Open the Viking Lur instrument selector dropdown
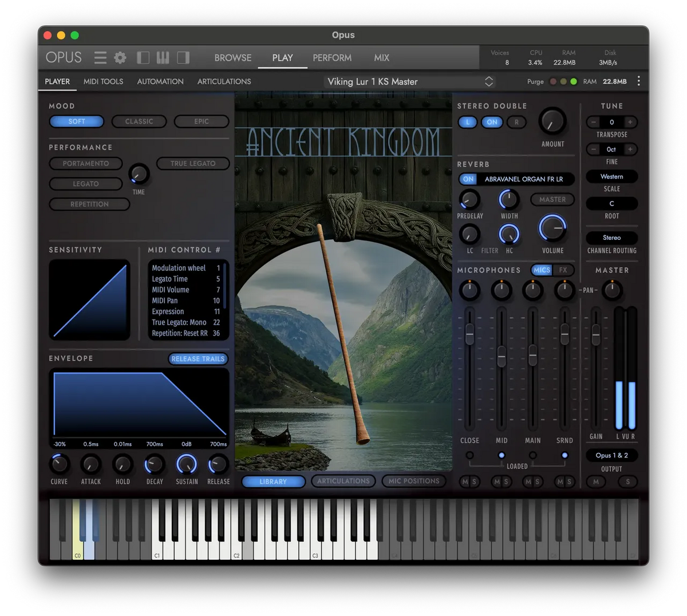687x616 pixels. pos(489,81)
